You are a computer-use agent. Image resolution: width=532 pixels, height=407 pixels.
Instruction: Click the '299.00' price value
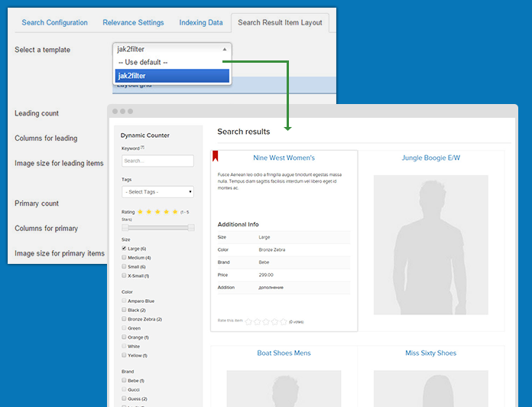(266, 275)
